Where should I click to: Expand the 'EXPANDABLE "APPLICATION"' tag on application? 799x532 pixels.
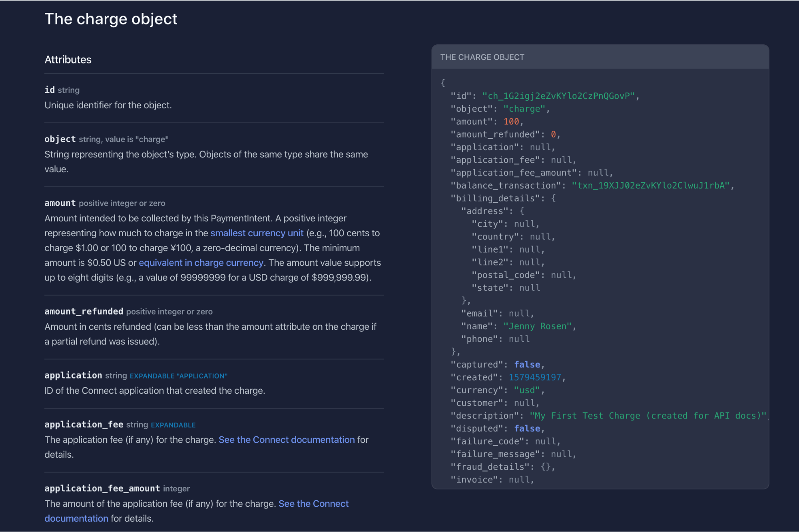pos(179,376)
